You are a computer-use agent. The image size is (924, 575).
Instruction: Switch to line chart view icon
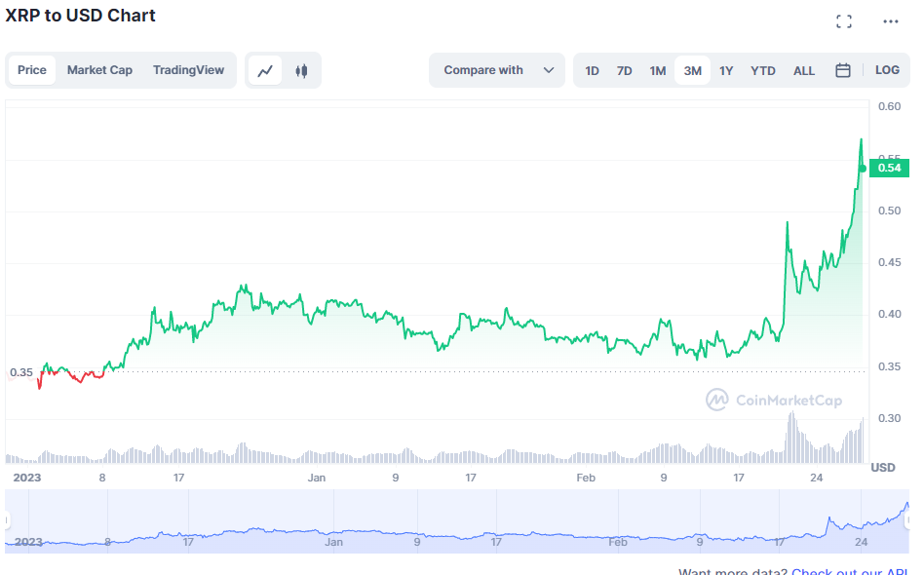point(265,70)
